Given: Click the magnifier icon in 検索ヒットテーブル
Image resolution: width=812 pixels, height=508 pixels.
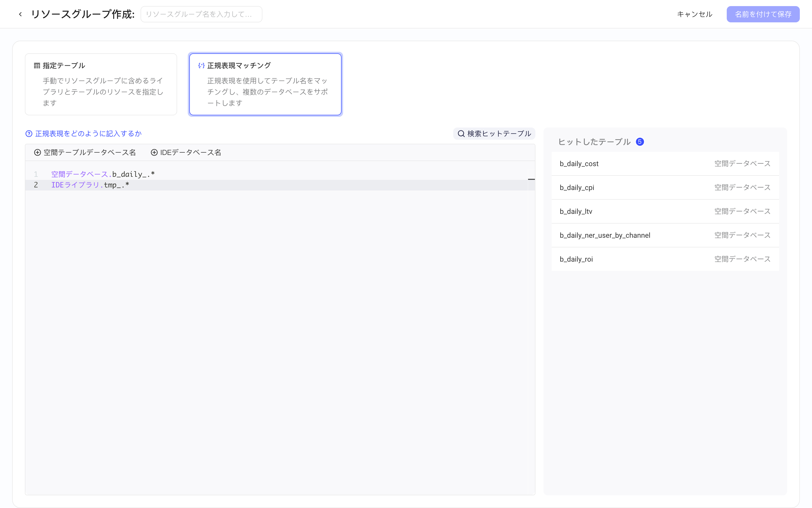Looking at the screenshot, I should click(x=461, y=134).
